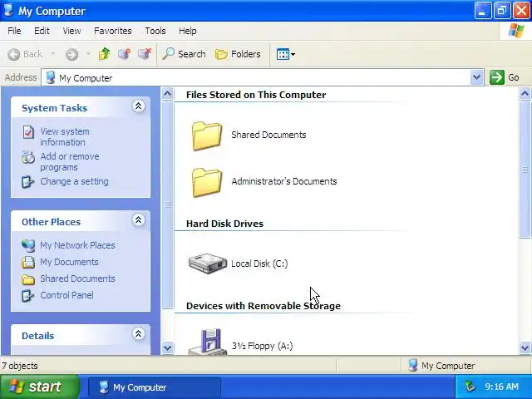The width and height of the screenshot is (532, 399).
Task: Open Shared Documents in Other Places
Action: (77, 278)
